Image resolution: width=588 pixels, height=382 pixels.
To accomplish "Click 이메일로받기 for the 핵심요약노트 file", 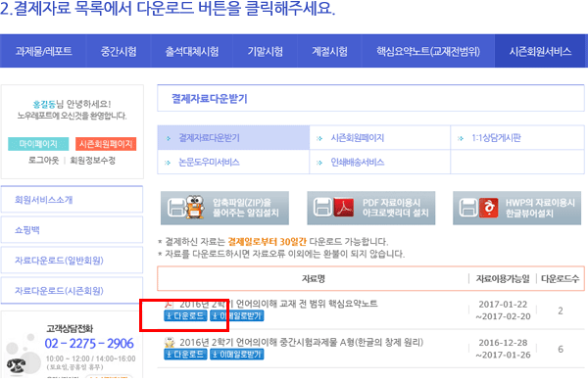I will pyautogui.click(x=236, y=315).
